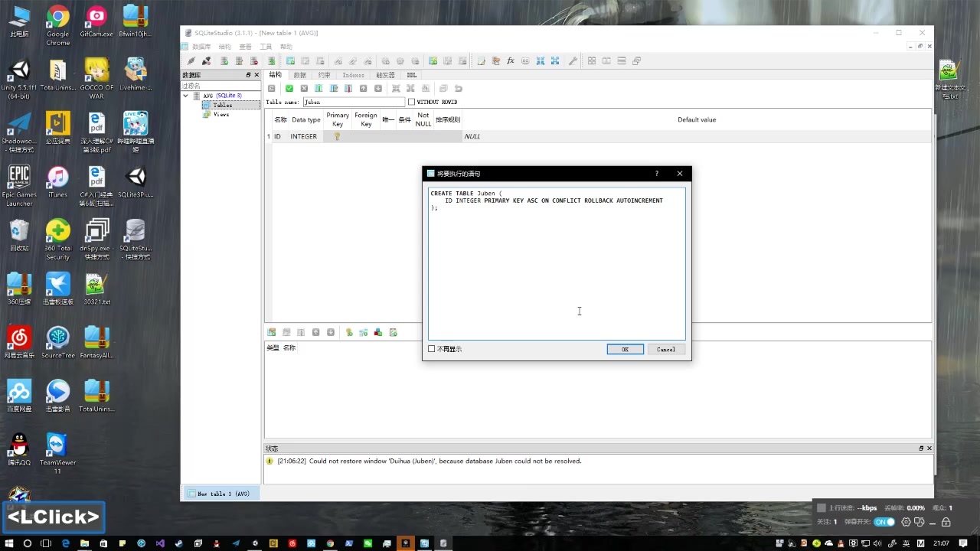Click Steam icon on the taskbar
Viewport: 980px width, 551px height.
[x=179, y=543]
